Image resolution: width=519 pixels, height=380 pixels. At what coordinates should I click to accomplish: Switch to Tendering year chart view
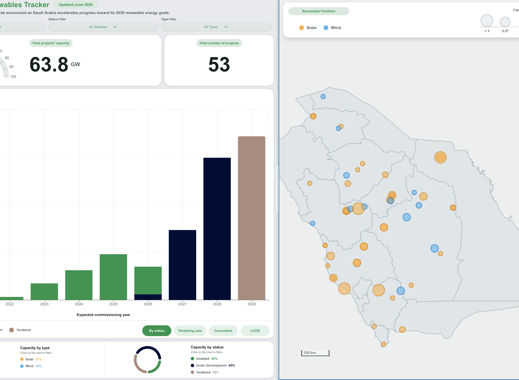[x=190, y=331]
